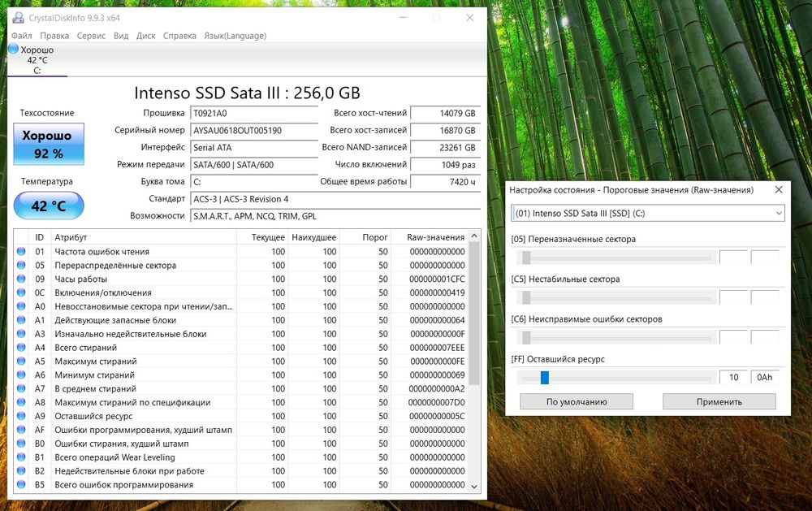Click status orb for Максимум стираний row (A5)
This screenshot has width=812, height=511.
click(x=21, y=361)
